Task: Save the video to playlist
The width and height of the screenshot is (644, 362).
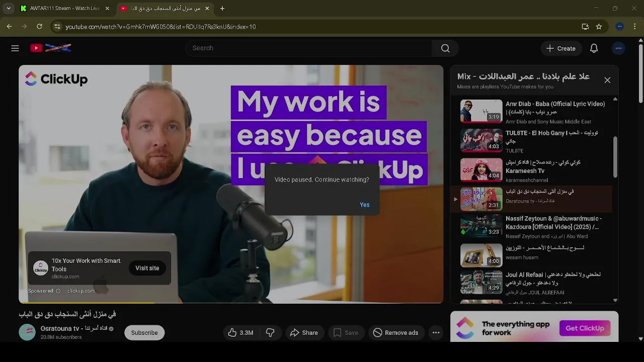Action: [x=346, y=332]
